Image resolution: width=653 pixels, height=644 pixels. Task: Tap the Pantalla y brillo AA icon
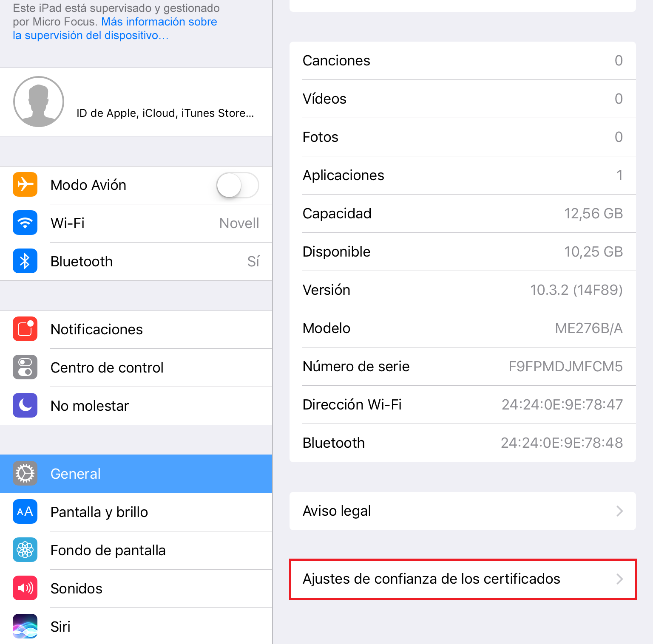25,511
